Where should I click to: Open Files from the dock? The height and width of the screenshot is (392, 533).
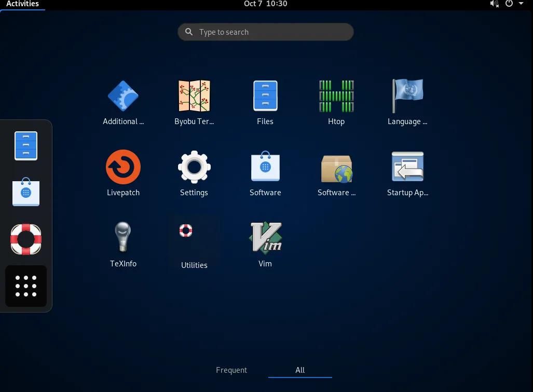(x=26, y=146)
